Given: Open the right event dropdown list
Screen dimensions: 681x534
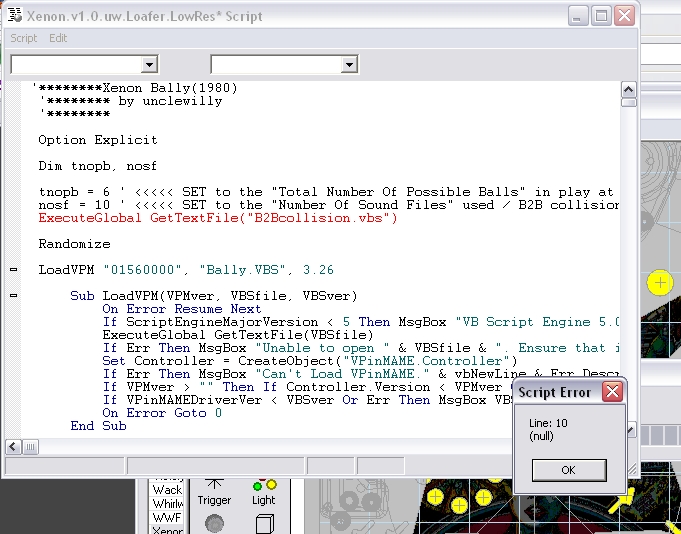Looking at the screenshot, I should (349, 65).
